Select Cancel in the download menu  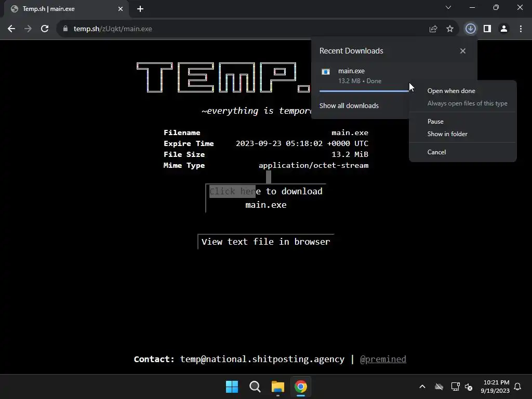tap(436, 152)
